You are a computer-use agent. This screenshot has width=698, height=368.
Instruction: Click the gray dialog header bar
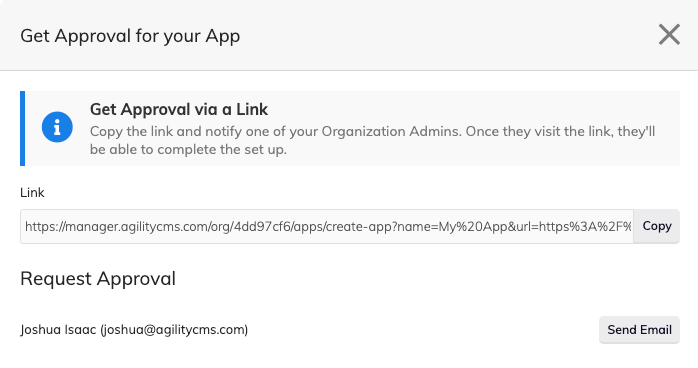(349, 35)
